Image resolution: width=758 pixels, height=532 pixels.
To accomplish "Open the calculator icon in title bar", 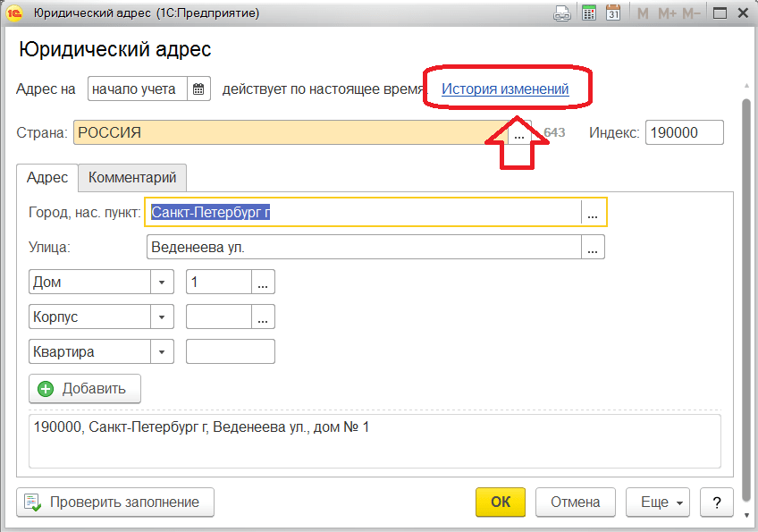I will point(588,13).
